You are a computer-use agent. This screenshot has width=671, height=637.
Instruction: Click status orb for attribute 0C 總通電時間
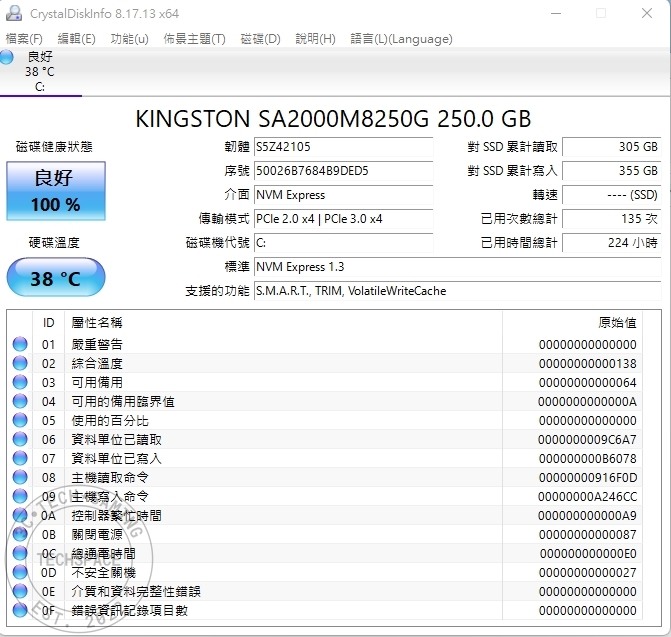point(20,553)
